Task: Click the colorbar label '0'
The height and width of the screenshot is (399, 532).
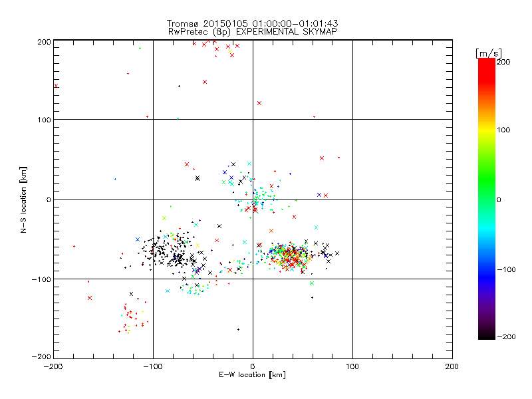Action: tap(499, 199)
